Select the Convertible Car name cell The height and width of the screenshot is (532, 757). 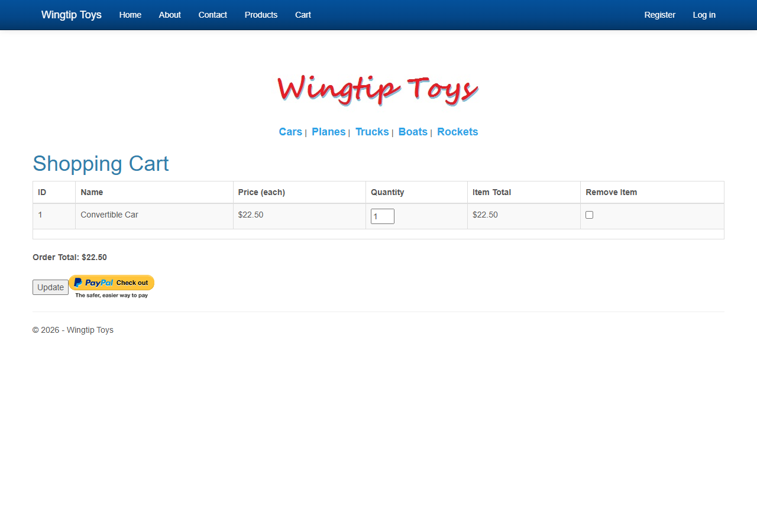point(109,215)
